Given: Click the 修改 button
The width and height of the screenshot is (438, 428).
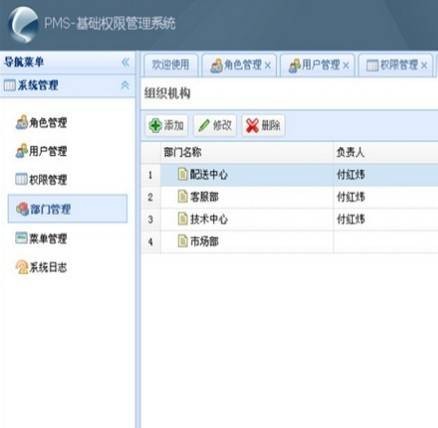Looking at the screenshot, I should [215, 126].
